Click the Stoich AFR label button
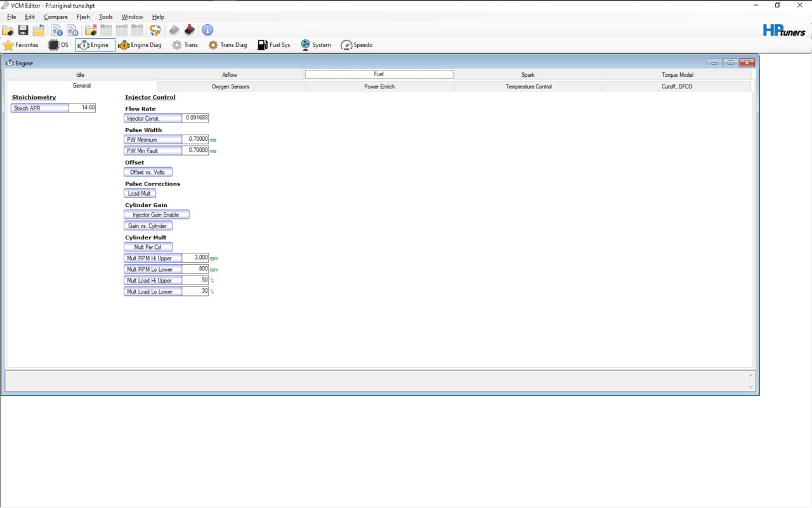812x508 pixels. pos(40,108)
